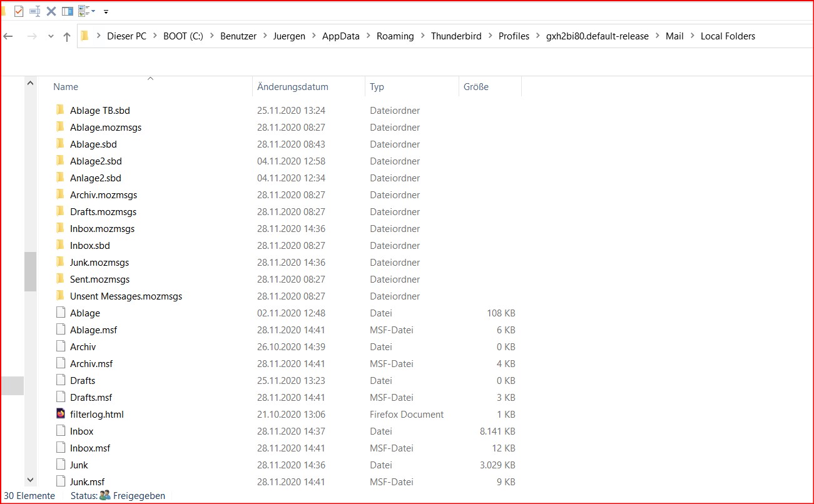This screenshot has height=504, width=814.
Task: Expand chevron after Dieser PC in path
Action: tap(155, 36)
